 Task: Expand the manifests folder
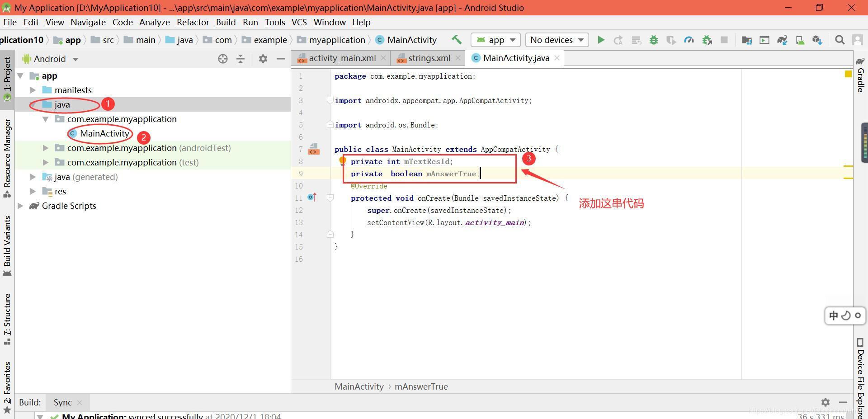pos(33,90)
